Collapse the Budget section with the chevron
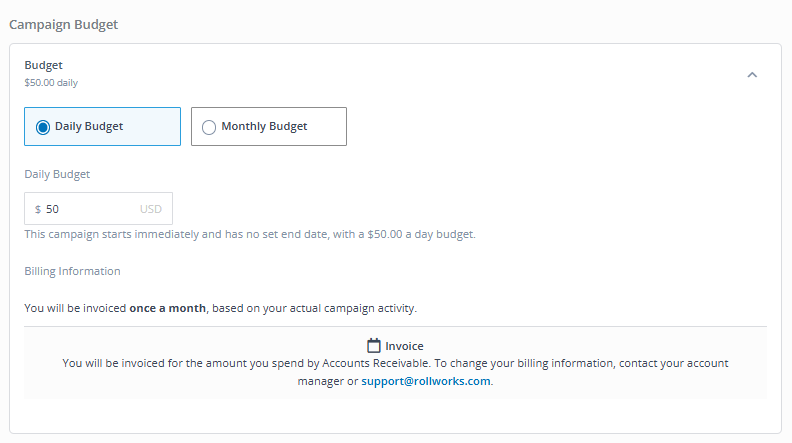Viewport: 792px width, 443px height. pyautogui.click(x=752, y=75)
